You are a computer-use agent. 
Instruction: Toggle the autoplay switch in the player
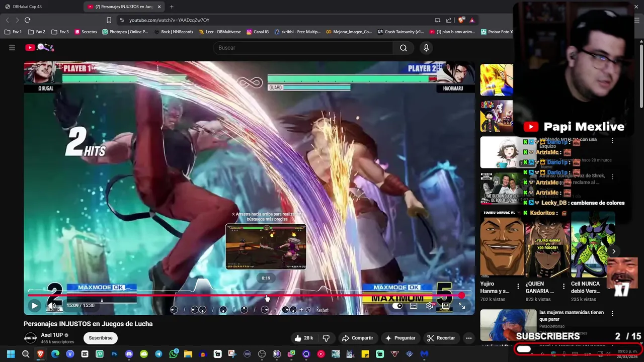(397, 306)
